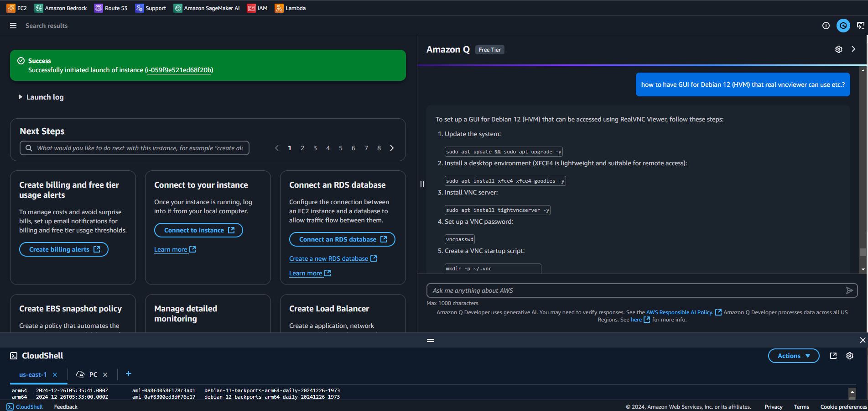The height and width of the screenshot is (411, 868).
Task: Click the Next Steps search input field
Action: point(135,148)
